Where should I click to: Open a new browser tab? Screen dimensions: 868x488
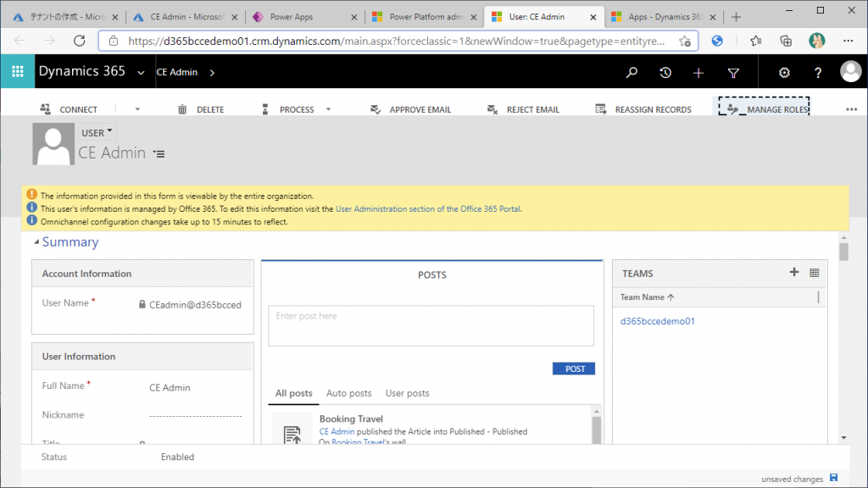tap(736, 17)
